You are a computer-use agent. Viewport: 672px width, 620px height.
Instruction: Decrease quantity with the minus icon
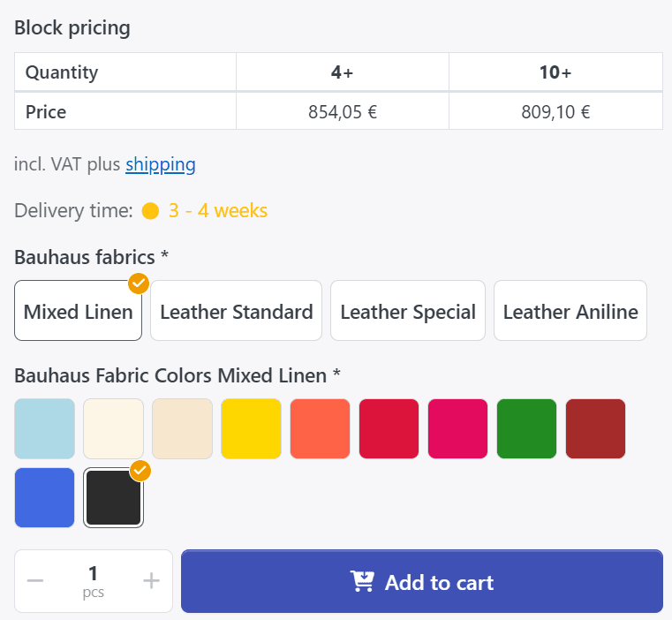click(x=35, y=581)
